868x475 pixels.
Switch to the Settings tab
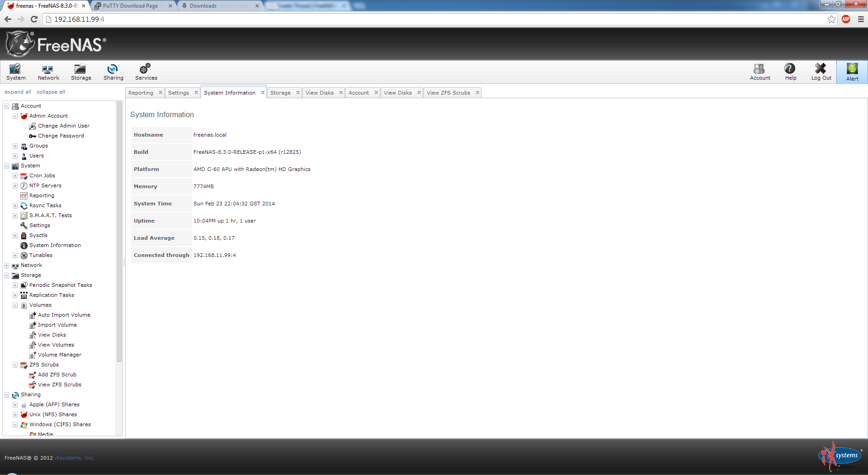pyautogui.click(x=179, y=93)
